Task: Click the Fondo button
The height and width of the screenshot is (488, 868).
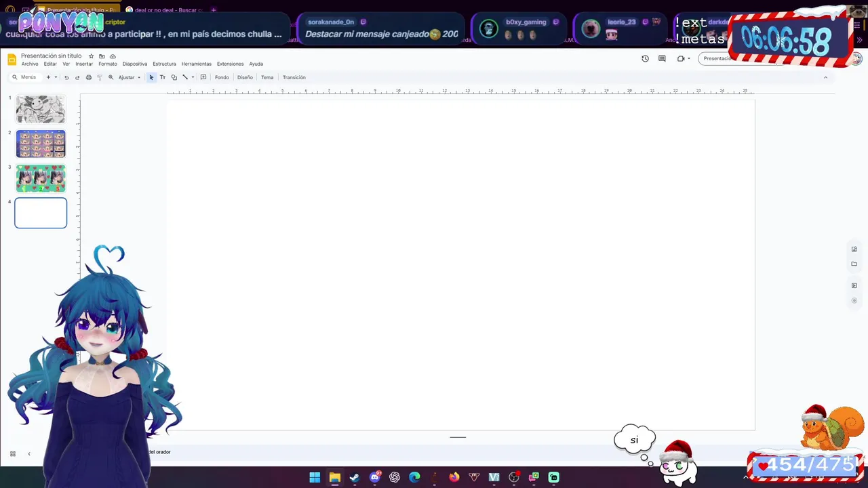Action: (x=222, y=77)
